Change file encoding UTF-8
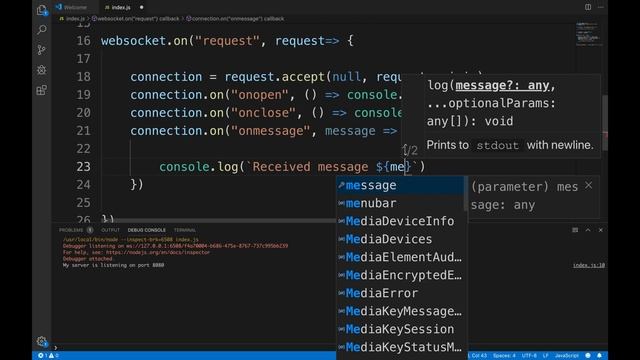 point(529,356)
